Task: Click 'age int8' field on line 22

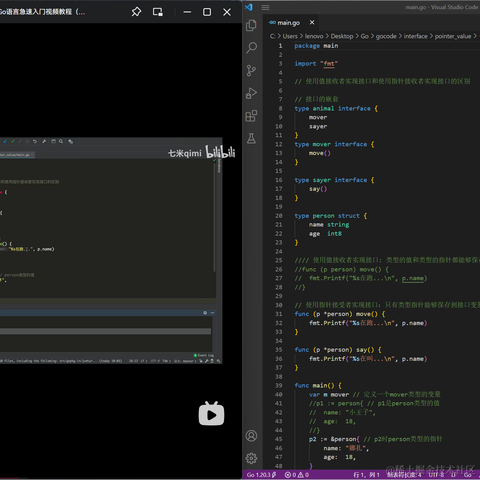Action: click(325, 234)
